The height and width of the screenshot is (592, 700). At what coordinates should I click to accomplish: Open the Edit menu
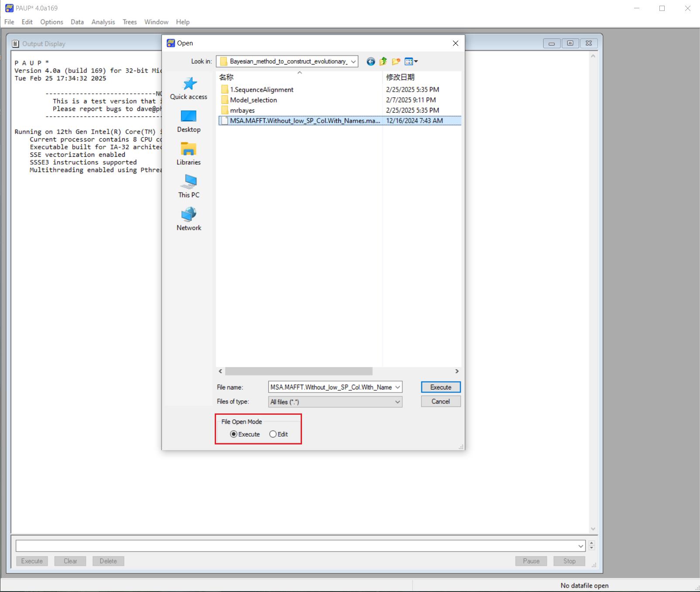click(x=27, y=22)
